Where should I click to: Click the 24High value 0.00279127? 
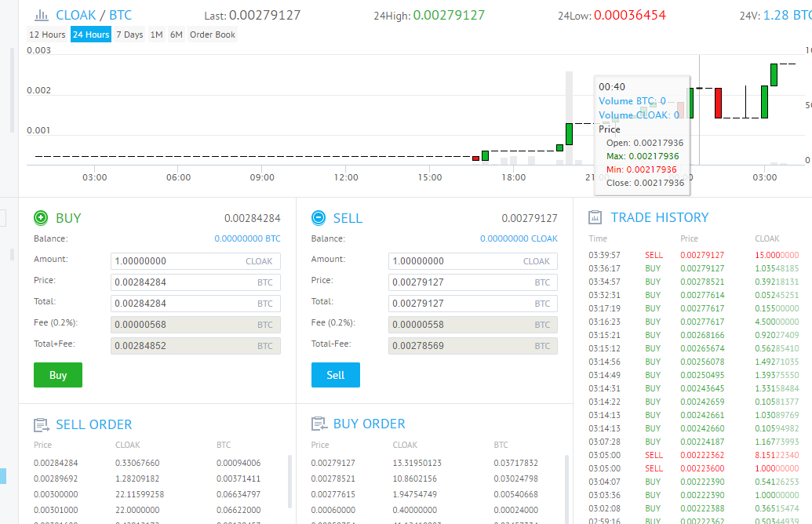coord(449,15)
